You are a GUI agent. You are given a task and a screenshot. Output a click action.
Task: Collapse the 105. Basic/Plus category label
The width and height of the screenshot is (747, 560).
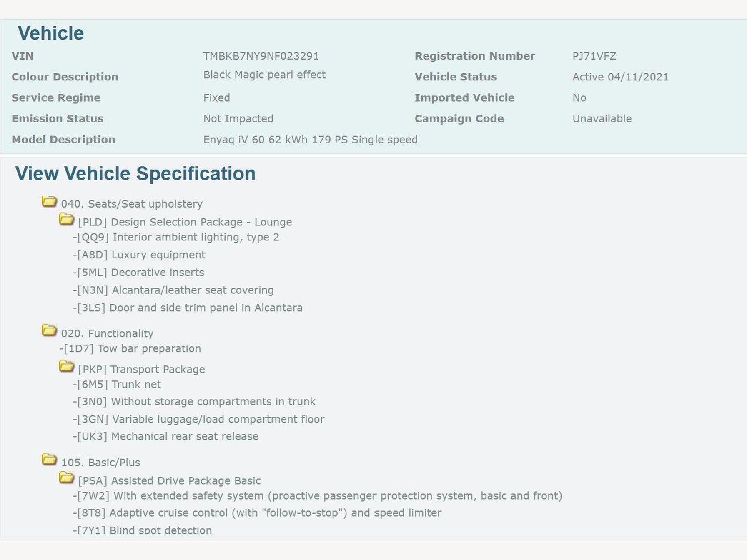[x=100, y=462]
